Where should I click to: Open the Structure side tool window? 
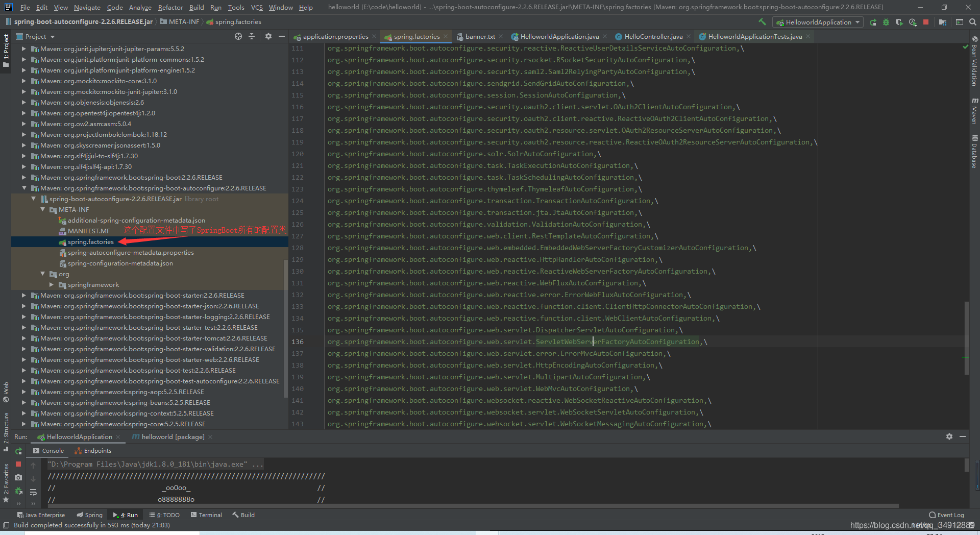tap(6, 431)
